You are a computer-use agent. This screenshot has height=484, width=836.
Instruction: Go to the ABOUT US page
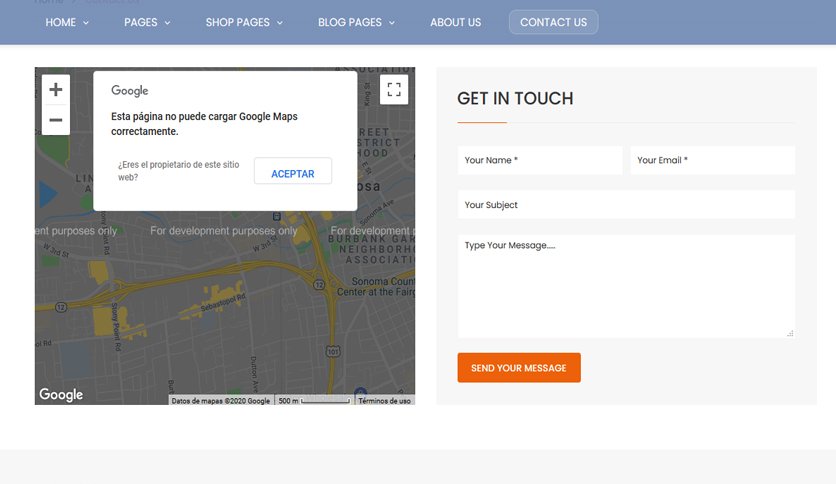coord(455,22)
